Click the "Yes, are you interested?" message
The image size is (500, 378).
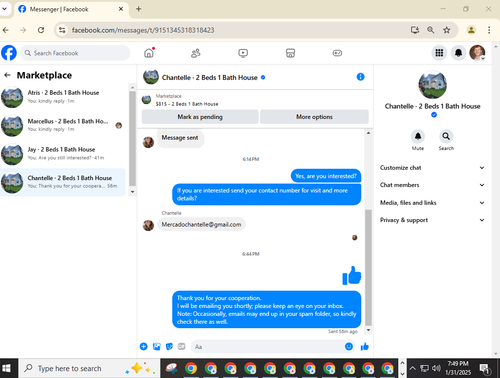326,176
